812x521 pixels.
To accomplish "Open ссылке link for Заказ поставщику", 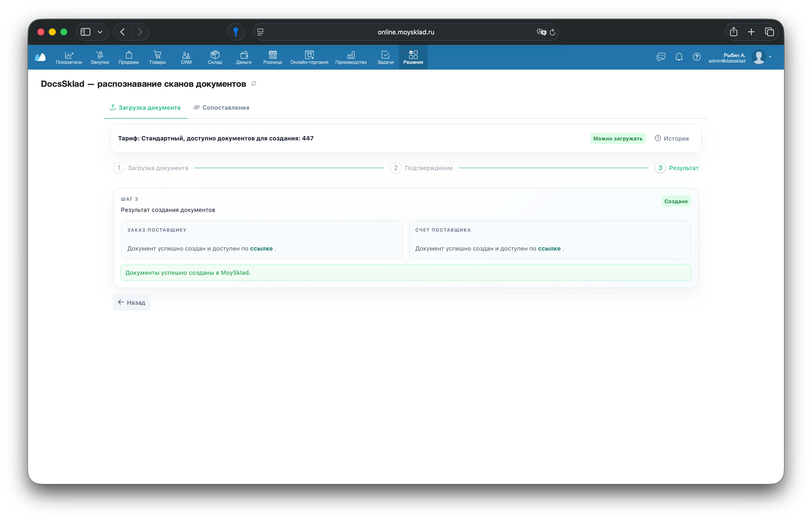I will (261, 249).
